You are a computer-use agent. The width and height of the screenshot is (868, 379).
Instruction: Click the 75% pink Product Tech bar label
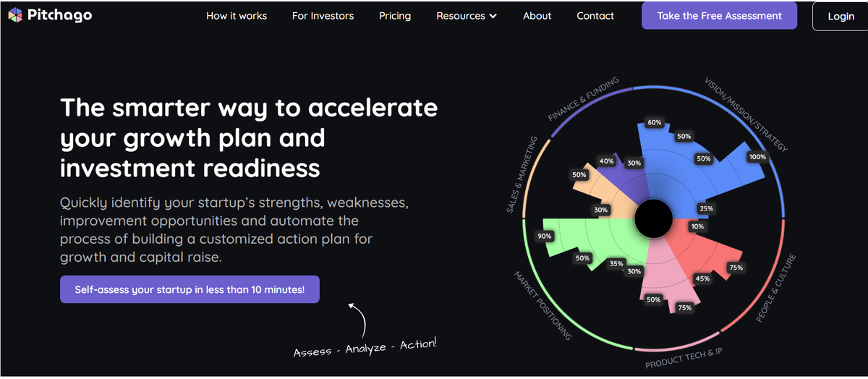click(x=684, y=307)
